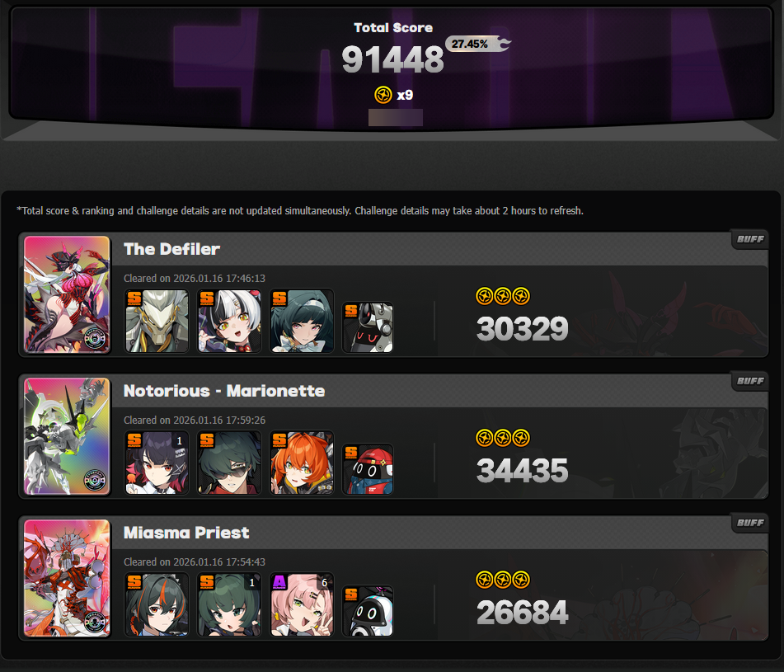Viewport: 784px width, 672px height.
Task: Click The Defiler boss portrait
Action: coord(67,294)
